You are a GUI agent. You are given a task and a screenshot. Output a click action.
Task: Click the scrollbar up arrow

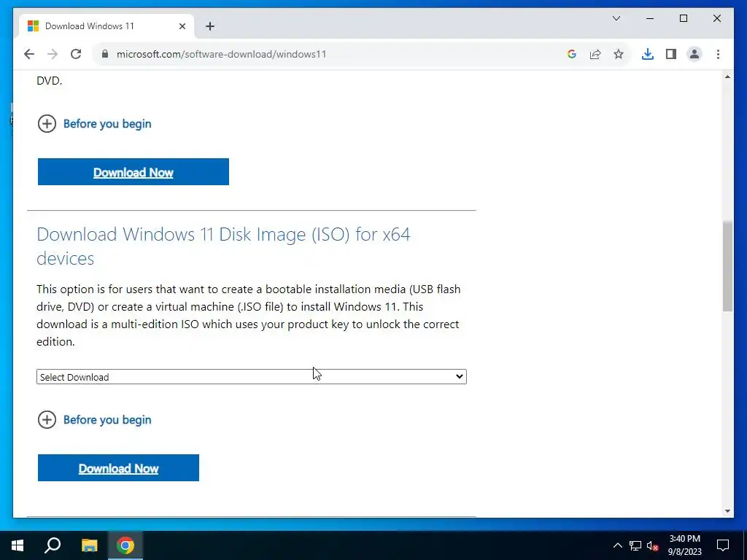(727, 77)
